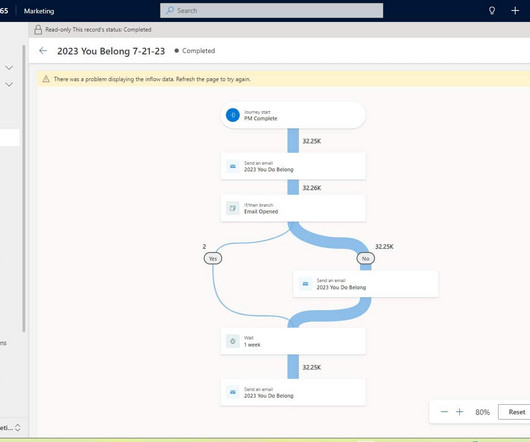Open the Marketing app menu item
The height and width of the screenshot is (442, 530).
(x=39, y=11)
